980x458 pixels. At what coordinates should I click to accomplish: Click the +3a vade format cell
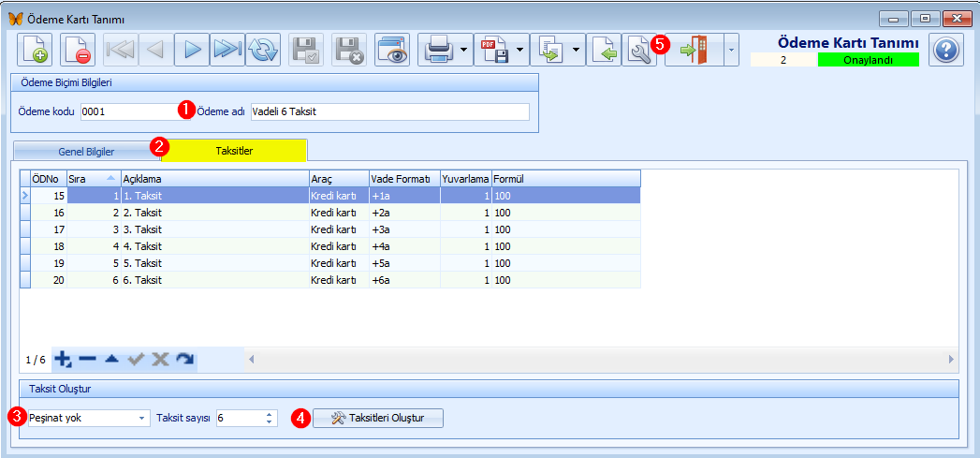click(403, 229)
